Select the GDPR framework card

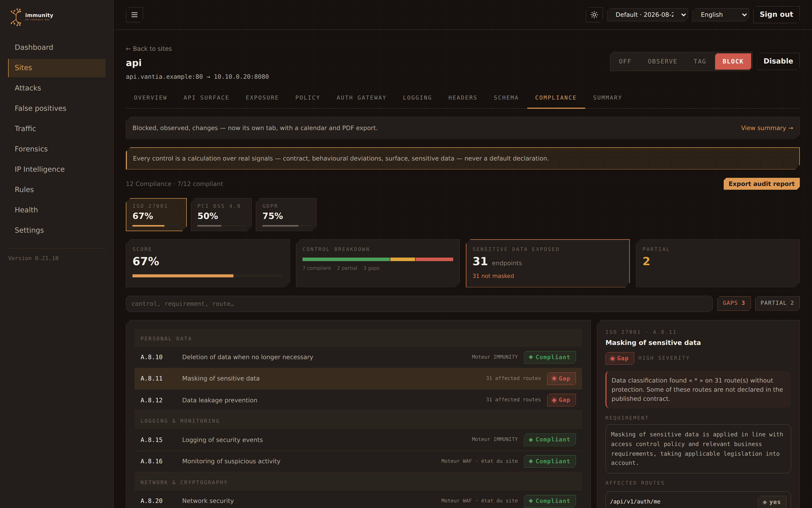286,215
